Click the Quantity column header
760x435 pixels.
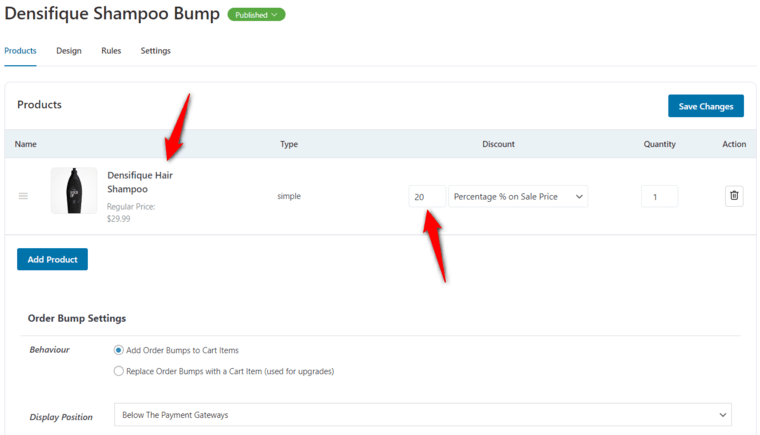coord(659,144)
